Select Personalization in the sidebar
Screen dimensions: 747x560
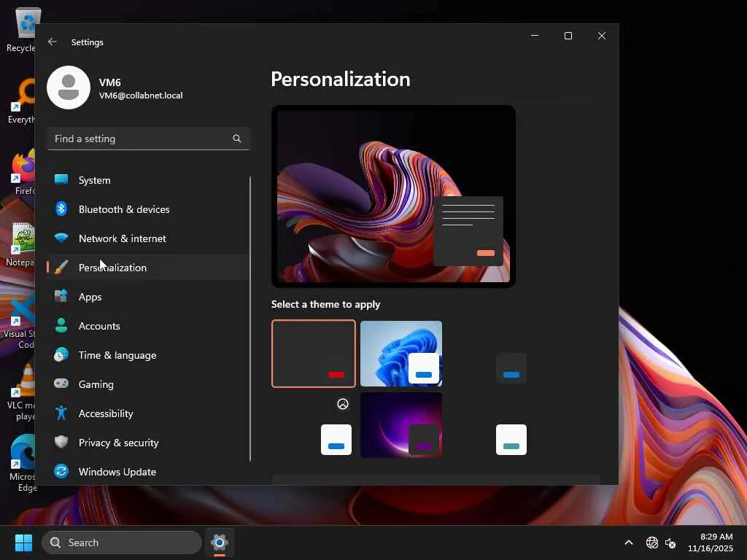click(x=112, y=268)
